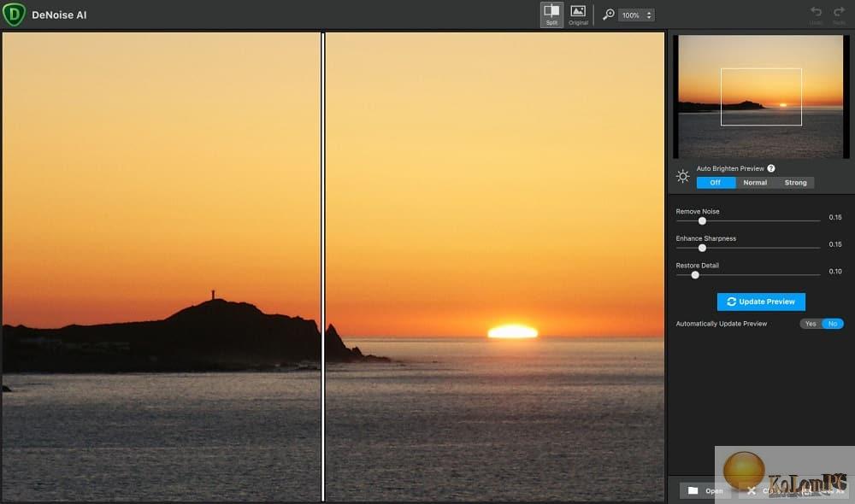This screenshot has height=504, width=855.
Task: Click the Remove Noise slider handle
Action: click(x=702, y=220)
